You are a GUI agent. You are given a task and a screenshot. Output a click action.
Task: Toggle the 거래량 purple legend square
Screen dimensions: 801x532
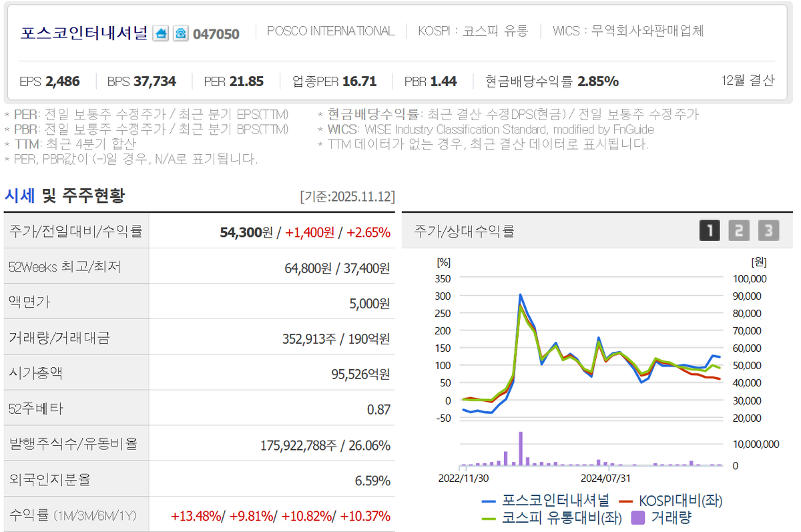[x=661, y=517]
